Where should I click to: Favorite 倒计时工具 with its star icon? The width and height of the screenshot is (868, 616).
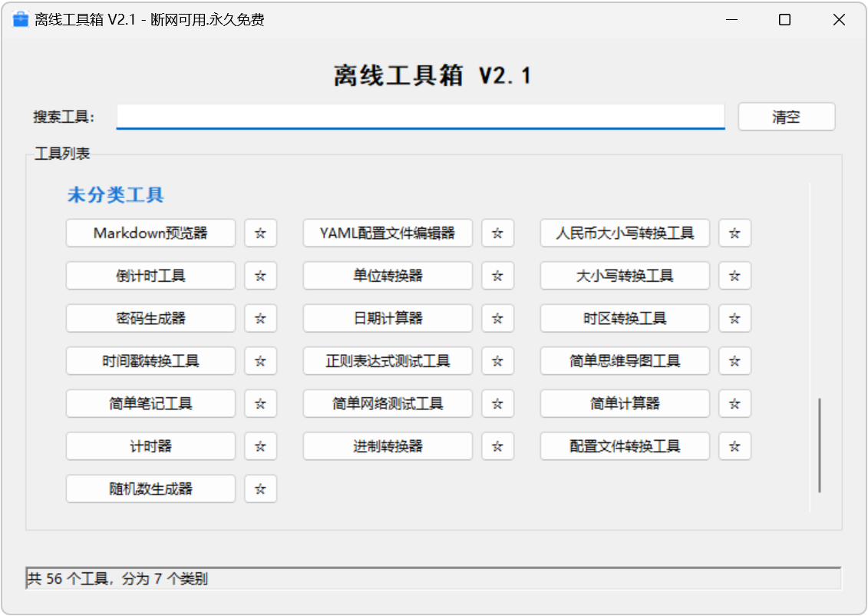[260, 276]
